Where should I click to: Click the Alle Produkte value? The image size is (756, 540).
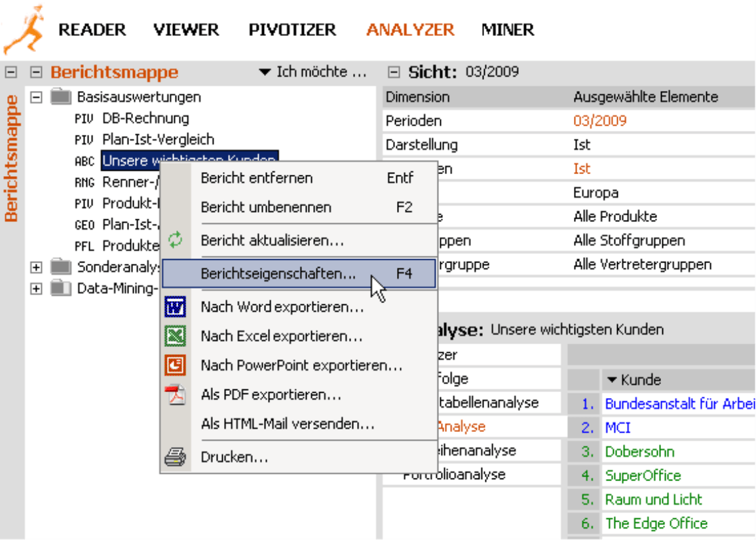point(615,217)
